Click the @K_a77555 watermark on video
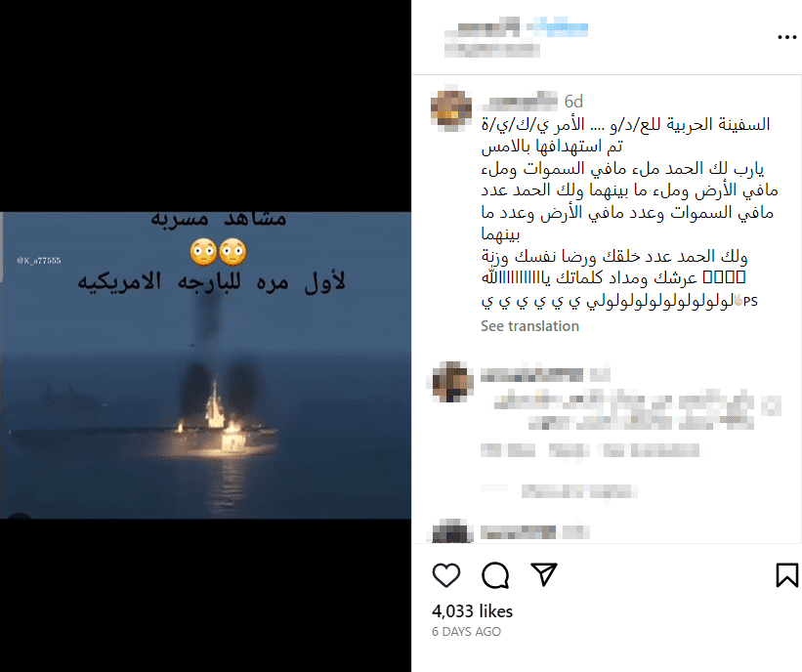This screenshot has width=802, height=672. 39,261
